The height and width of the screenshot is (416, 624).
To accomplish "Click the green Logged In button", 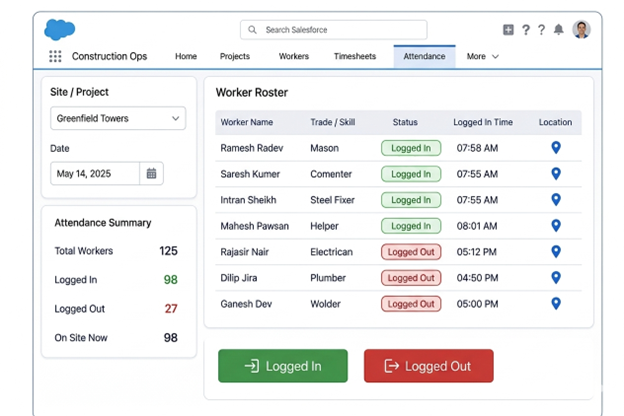I will [x=283, y=366].
